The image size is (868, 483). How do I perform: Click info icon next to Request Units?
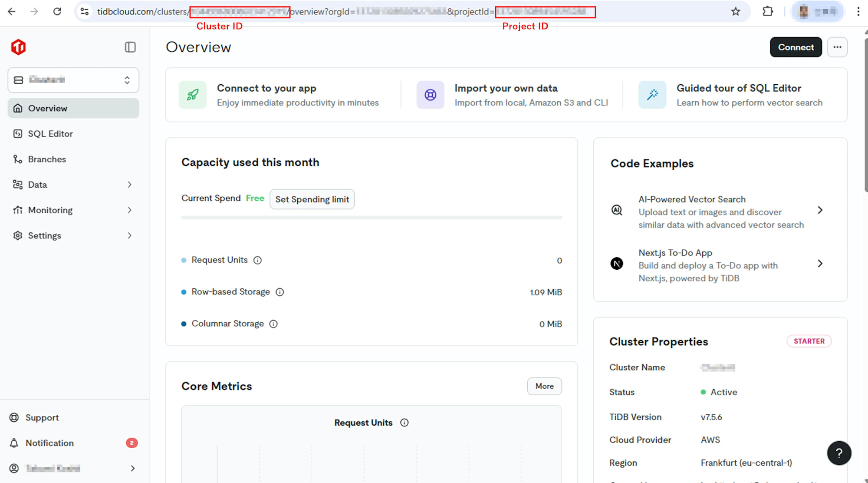pyautogui.click(x=257, y=260)
